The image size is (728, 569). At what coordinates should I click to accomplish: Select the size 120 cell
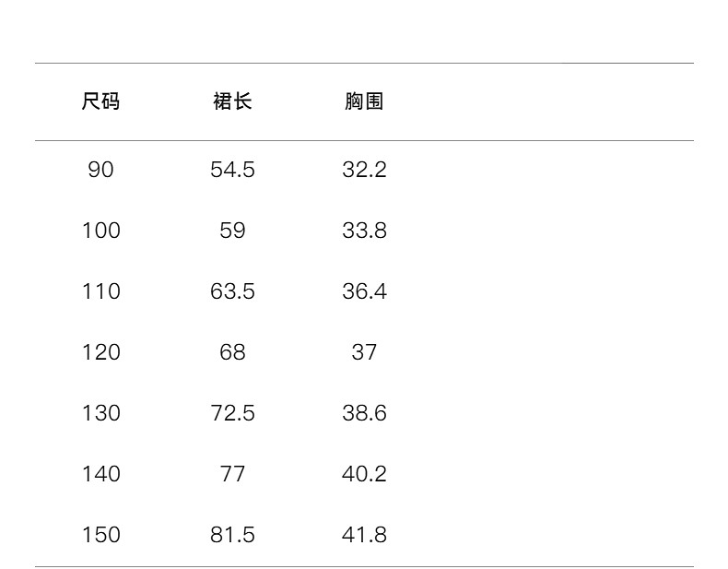click(100, 352)
